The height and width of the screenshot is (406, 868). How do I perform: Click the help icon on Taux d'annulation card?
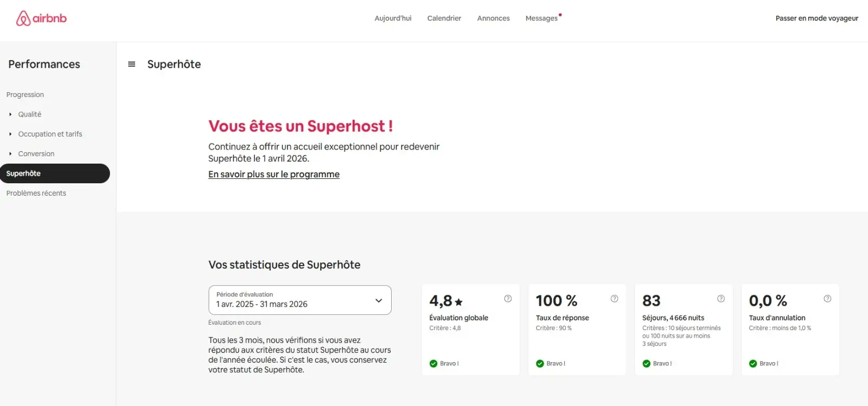[827, 298]
